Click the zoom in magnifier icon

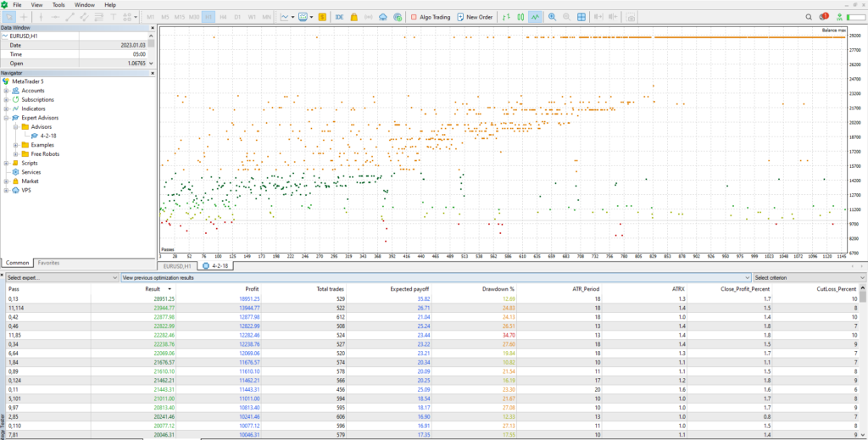[553, 16]
